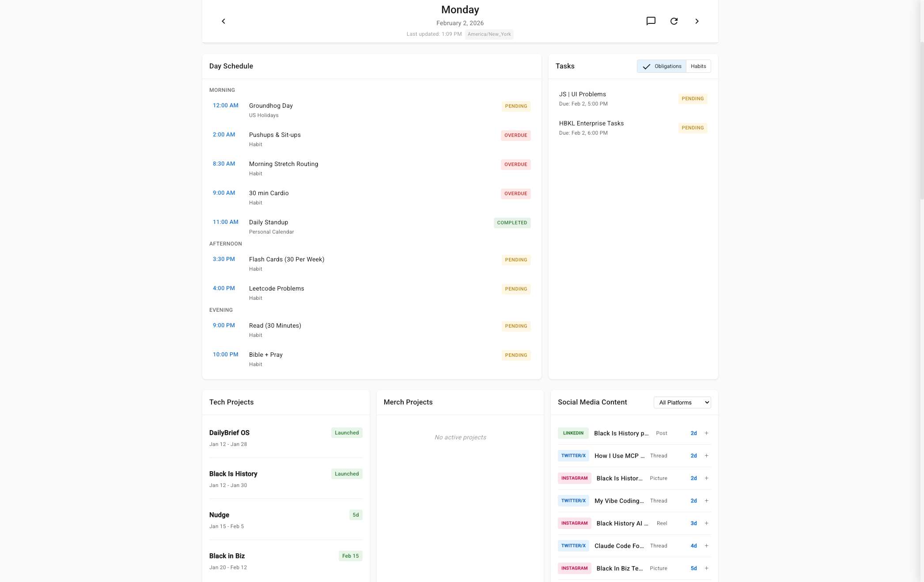Open the All Platforms dropdown

[x=682, y=402]
